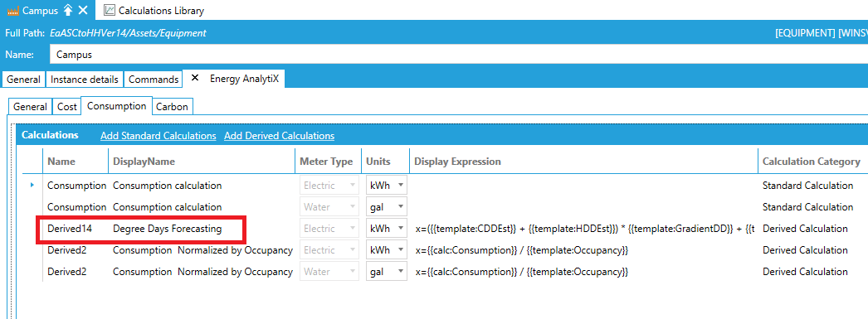
Task: Open the Commands tab
Action: pos(154,80)
